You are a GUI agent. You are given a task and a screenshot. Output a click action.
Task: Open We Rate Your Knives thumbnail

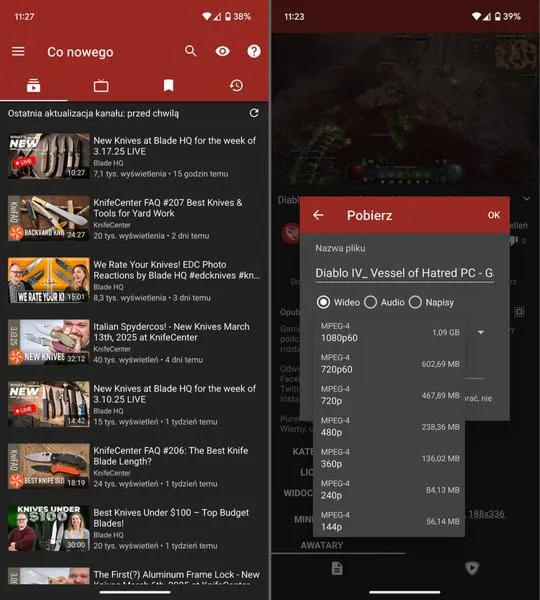(x=49, y=280)
